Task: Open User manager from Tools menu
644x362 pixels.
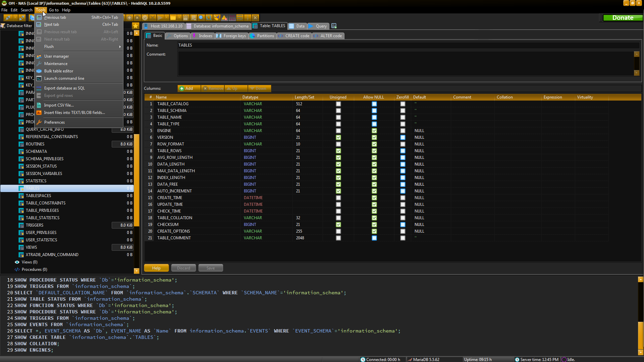Action: pyautogui.click(x=56, y=56)
